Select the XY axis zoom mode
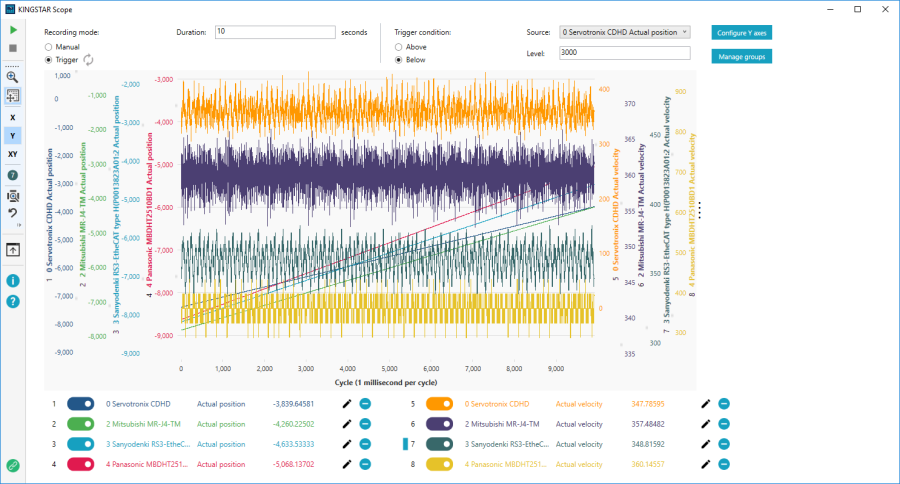Image resolution: width=900 pixels, height=484 pixels. [13, 154]
